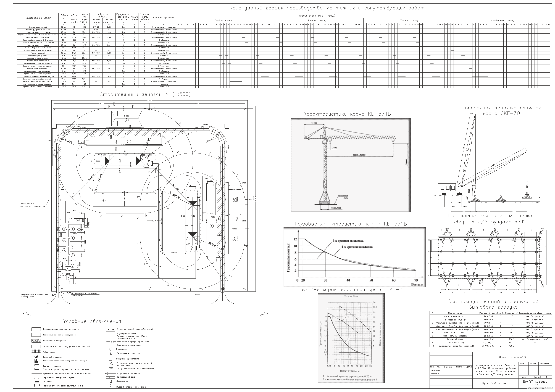The height and width of the screenshot is (392, 555).
Task: Click the 'Характеристики крана КБ-571Б' crane image
Action: pos(351,165)
